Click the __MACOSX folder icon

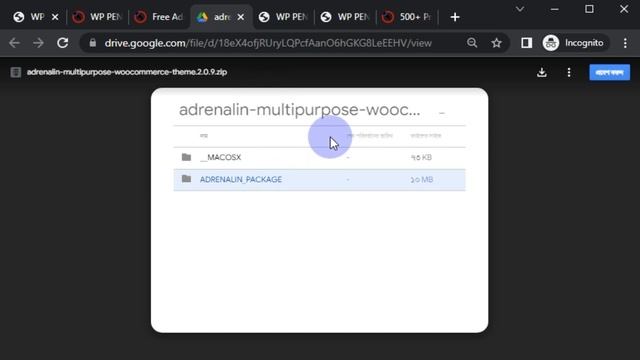(187, 157)
